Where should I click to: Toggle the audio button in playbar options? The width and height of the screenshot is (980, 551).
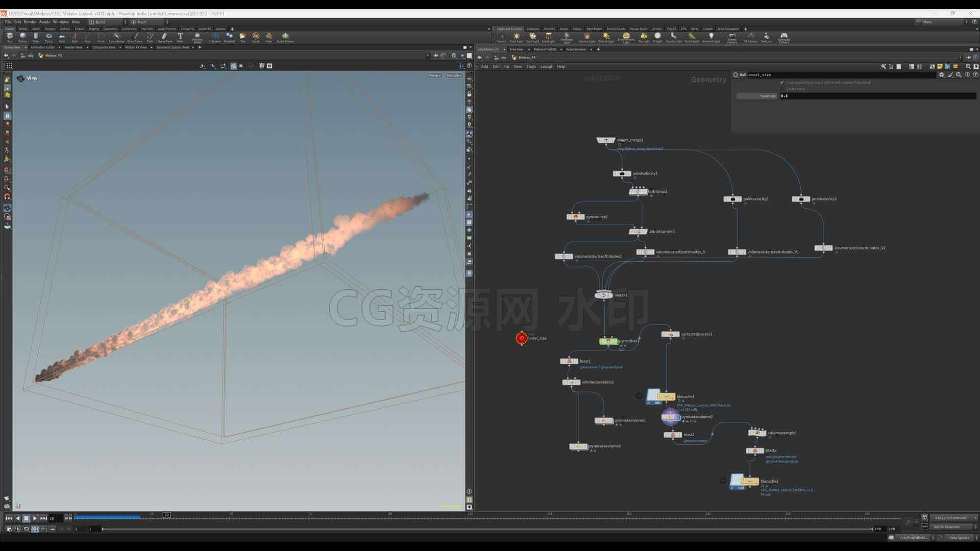[17, 529]
